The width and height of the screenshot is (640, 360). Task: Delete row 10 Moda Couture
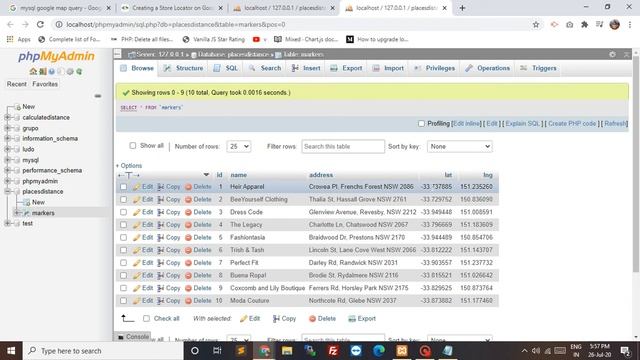198,300
